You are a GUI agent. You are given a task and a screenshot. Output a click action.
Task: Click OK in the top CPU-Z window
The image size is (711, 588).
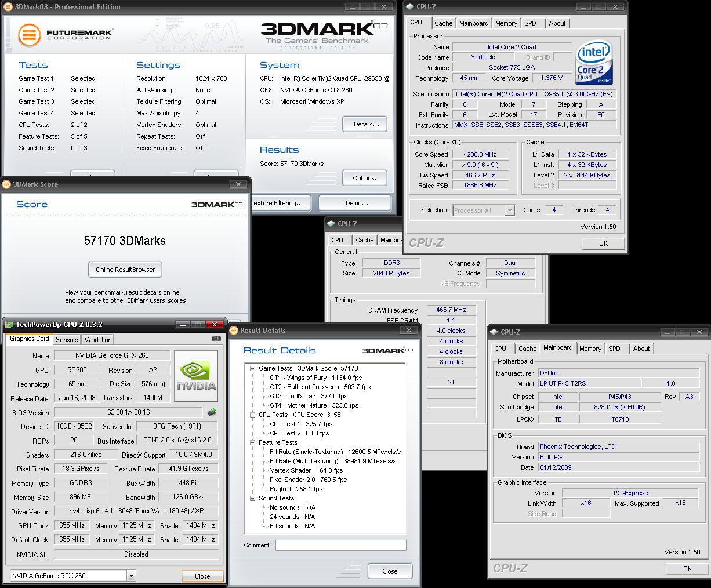pos(603,244)
